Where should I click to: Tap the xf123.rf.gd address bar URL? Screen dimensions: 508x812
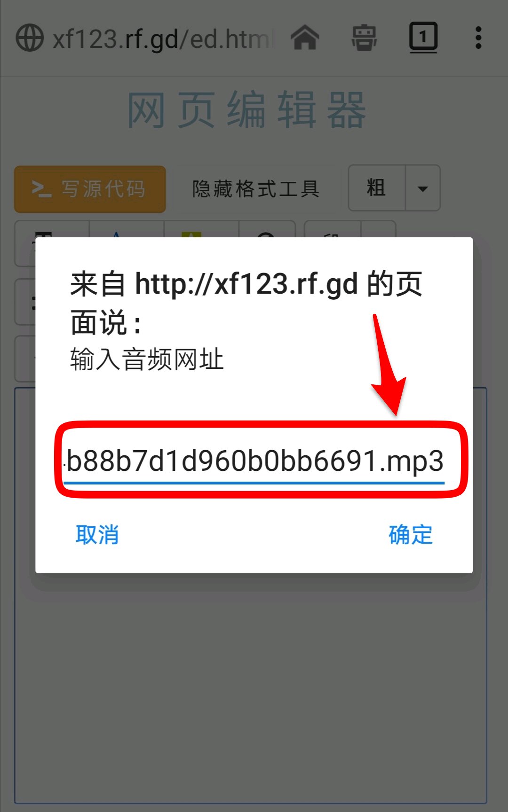[x=162, y=39]
